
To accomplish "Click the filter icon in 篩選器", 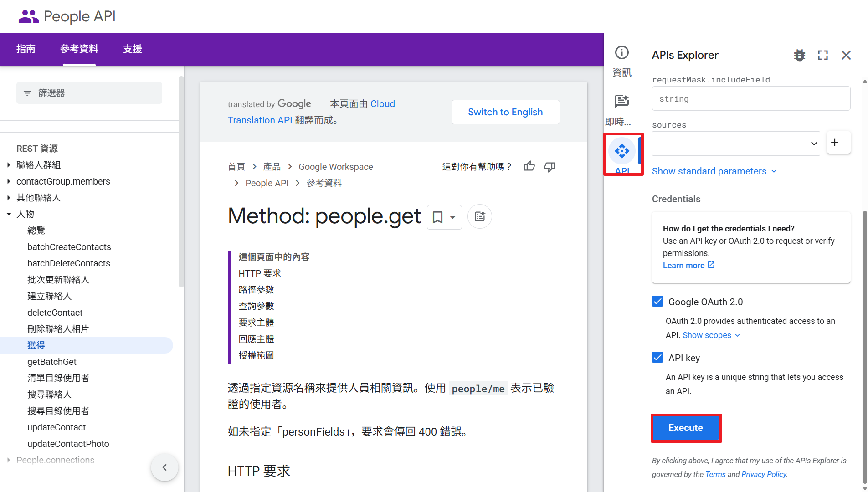I will [27, 93].
